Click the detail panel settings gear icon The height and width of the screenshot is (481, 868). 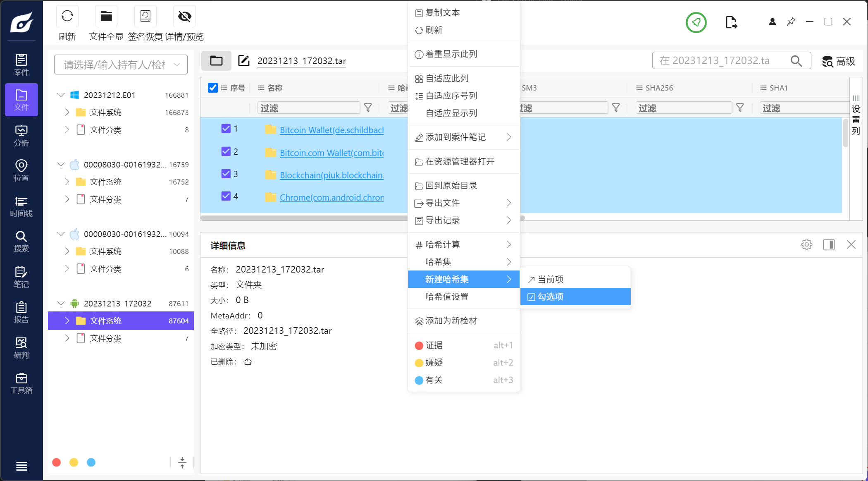(x=806, y=244)
